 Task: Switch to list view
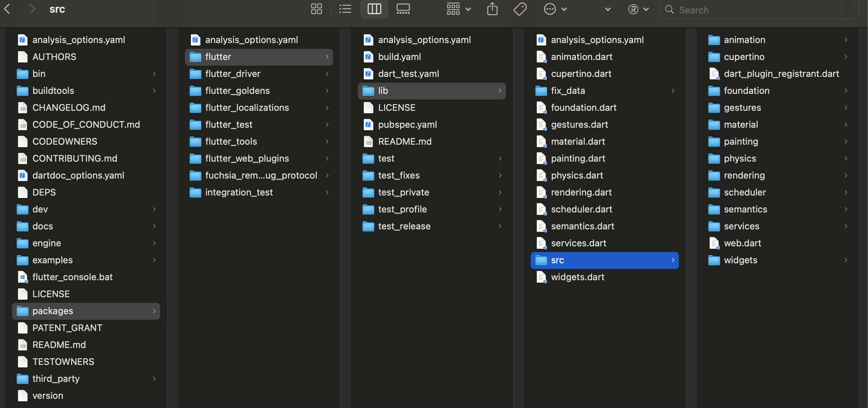point(345,9)
